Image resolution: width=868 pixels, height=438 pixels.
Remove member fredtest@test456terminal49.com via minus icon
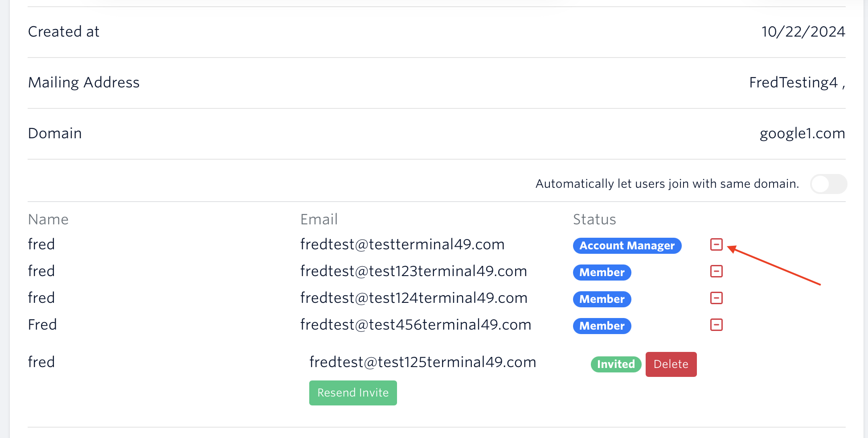(716, 325)
